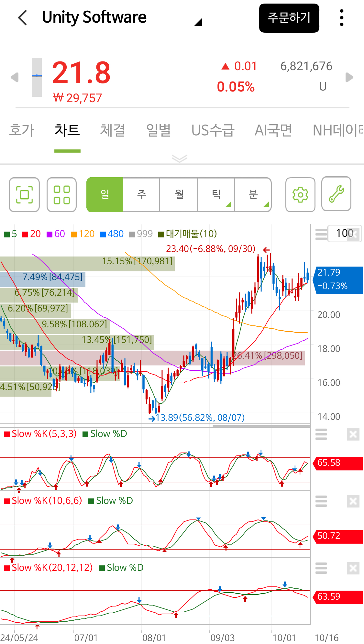Tap the large 21.8 price figure
The height and width of the screenshot is (644, 364).
pos(81,73)
